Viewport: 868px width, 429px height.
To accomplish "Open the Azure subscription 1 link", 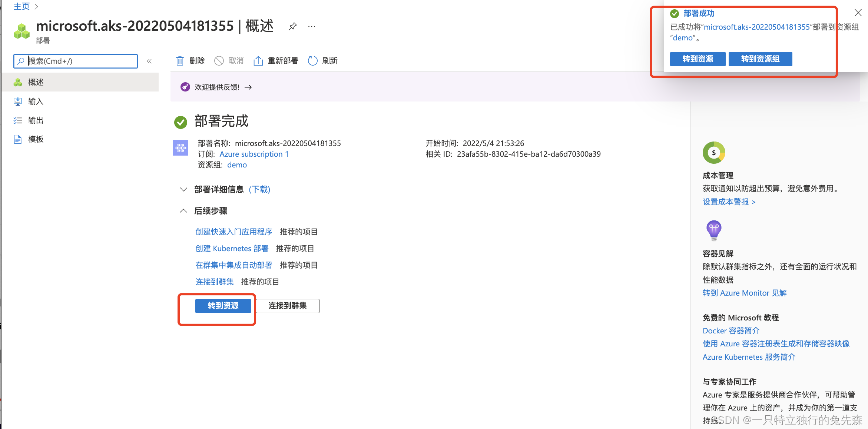I will coord(254,154).
